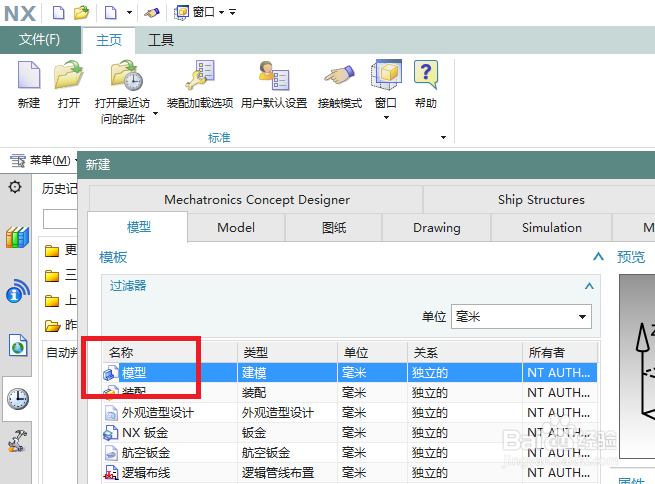
Task: Open the 更 history folder item
Action: (x=61, y=250)
